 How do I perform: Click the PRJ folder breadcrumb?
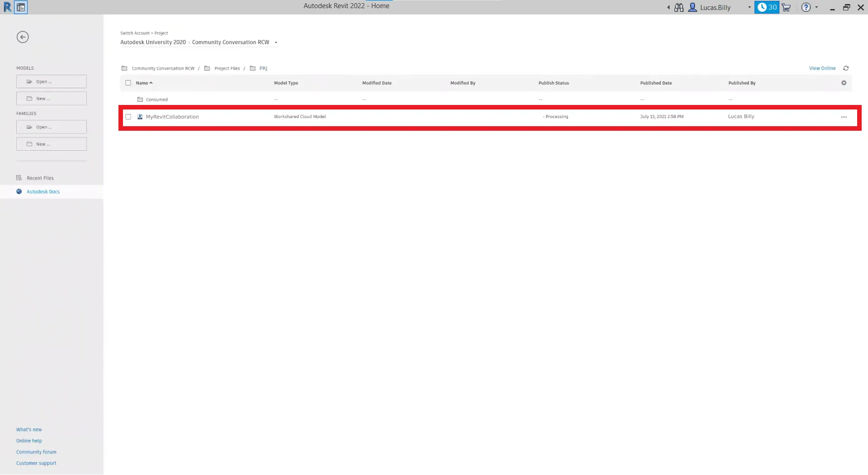pyautogui.click(x=263, y=68)
